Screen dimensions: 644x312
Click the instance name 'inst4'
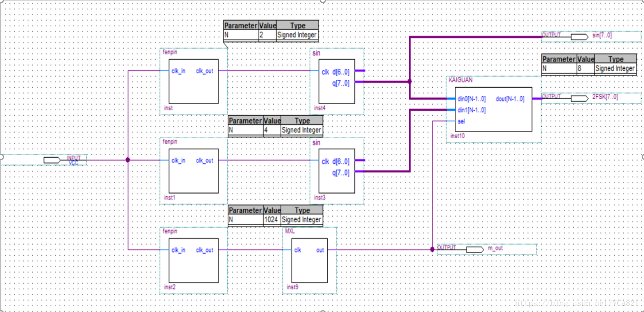319,108
